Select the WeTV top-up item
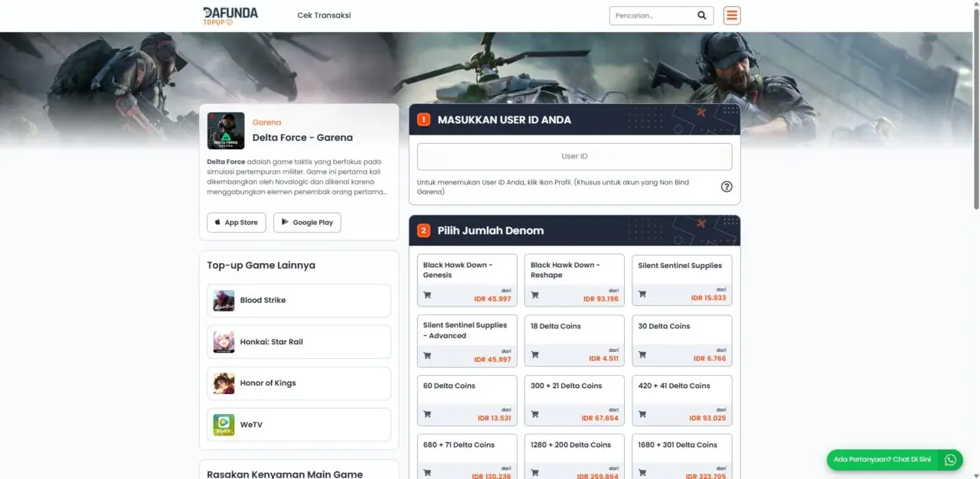 299,425
